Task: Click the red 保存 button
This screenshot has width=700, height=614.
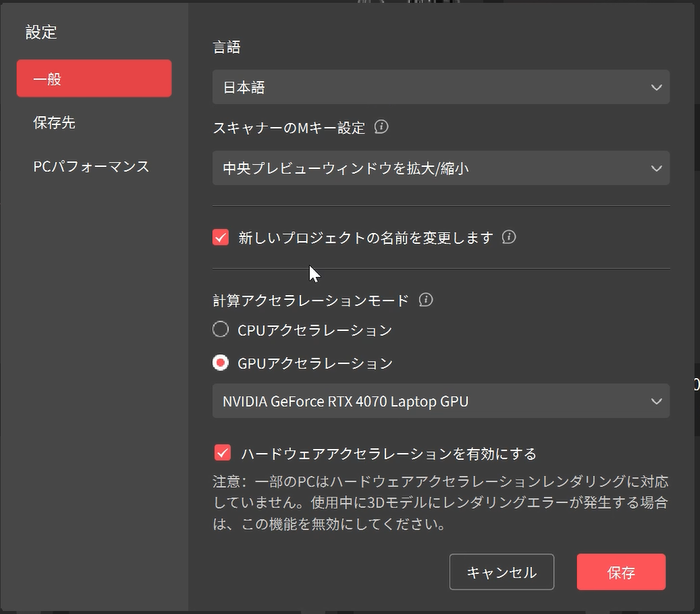Action: 620,572
